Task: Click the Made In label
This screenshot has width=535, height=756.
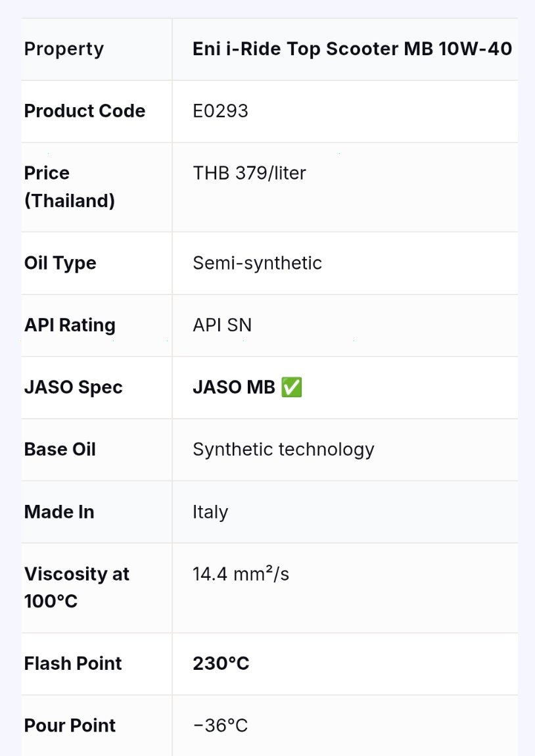Action: tap(59, 511)
